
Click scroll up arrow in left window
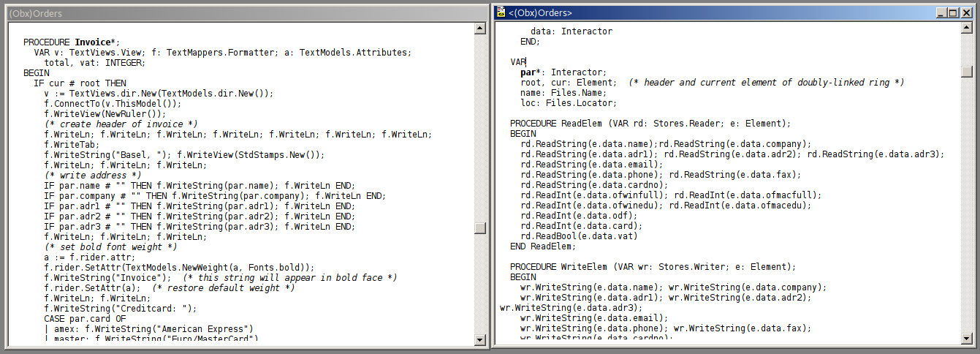tap(480, 29)
